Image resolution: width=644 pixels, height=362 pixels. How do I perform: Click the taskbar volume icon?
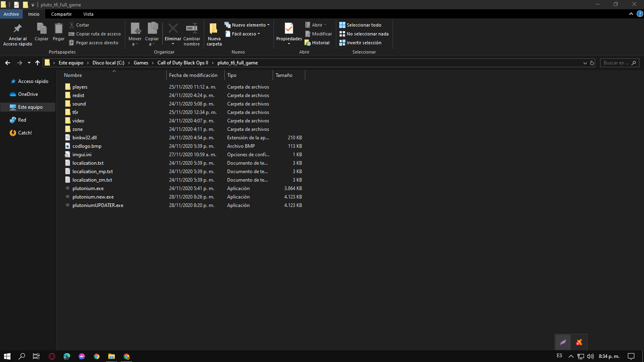click(590, 356)
